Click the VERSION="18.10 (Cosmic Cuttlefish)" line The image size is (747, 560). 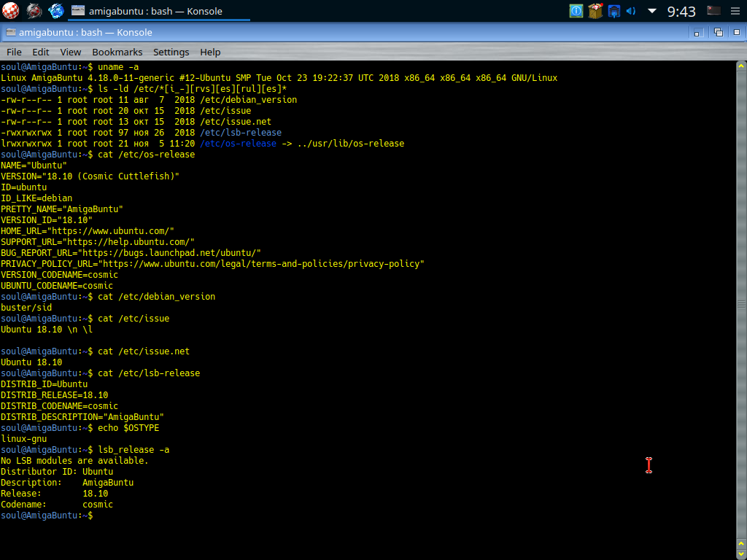(x=90, y=176)
